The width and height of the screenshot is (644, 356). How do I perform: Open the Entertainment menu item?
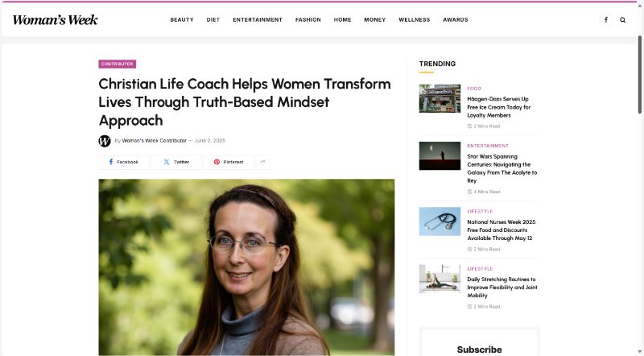(x=258, y=19)
